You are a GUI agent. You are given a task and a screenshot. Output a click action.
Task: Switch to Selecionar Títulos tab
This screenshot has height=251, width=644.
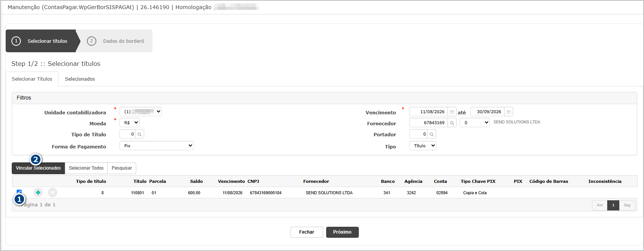(32, 79)
